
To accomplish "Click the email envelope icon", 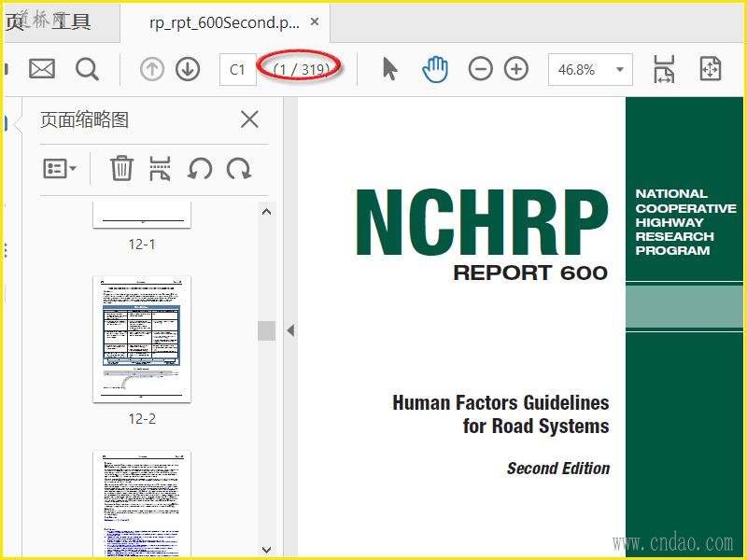I will pyautogui.click(x=42, y=69).
